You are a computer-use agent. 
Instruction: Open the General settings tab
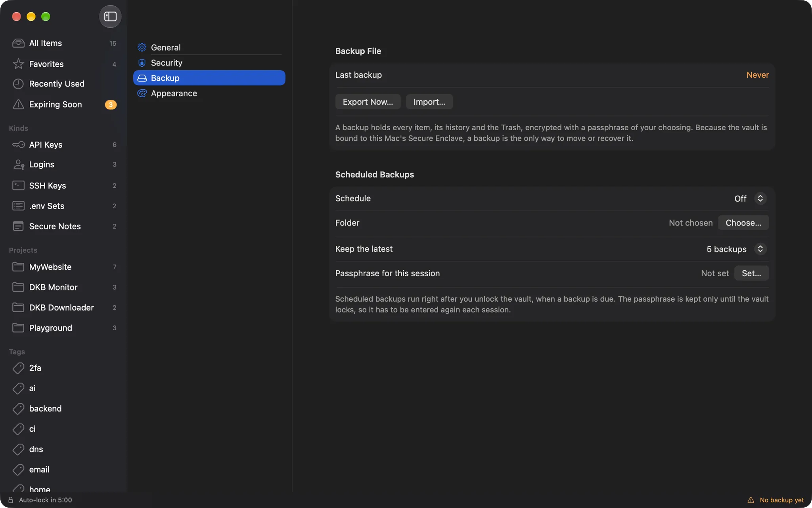(209, 47)
